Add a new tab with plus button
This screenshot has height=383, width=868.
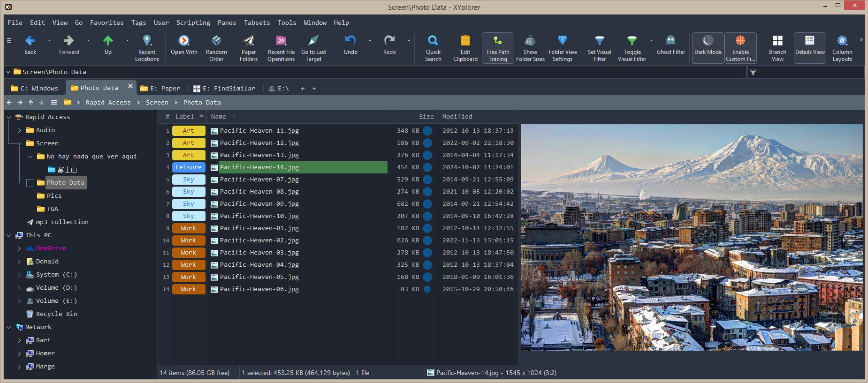(x=303, y=89)
